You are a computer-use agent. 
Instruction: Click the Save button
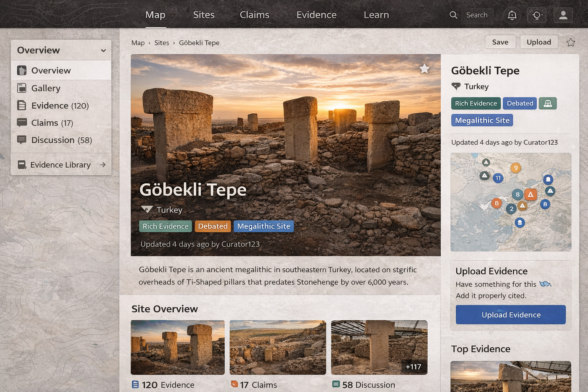coord(500,42)
